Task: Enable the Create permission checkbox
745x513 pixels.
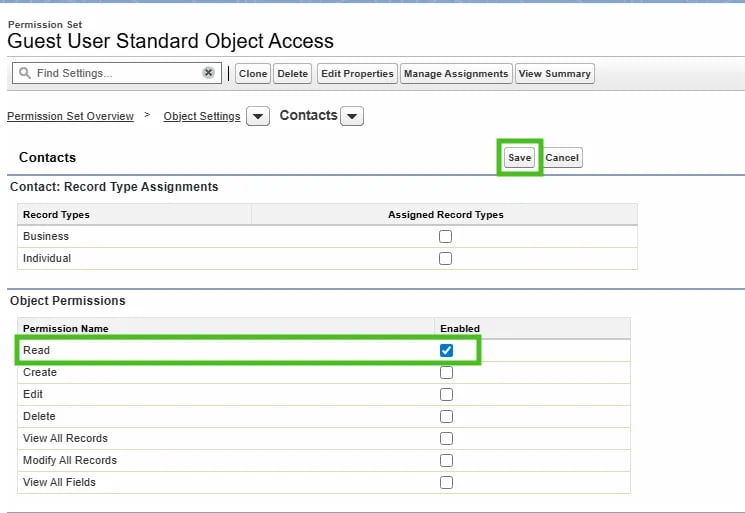Action: click(446, 372)
